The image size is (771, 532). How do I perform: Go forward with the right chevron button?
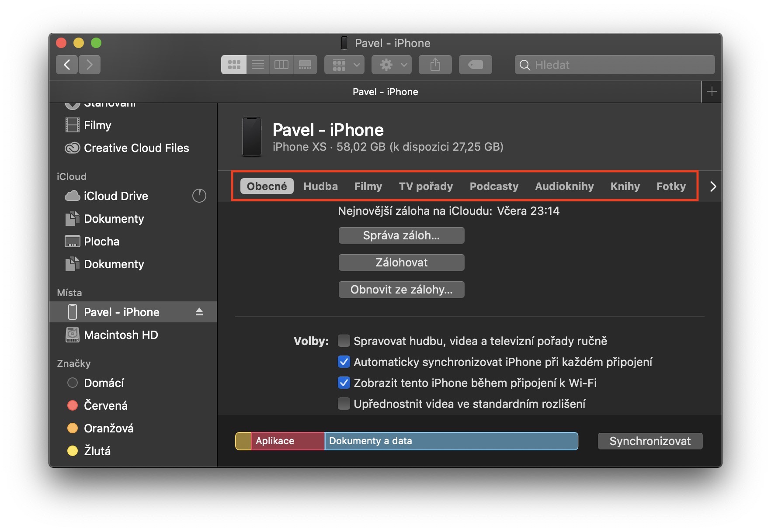[x=90, y=65]
